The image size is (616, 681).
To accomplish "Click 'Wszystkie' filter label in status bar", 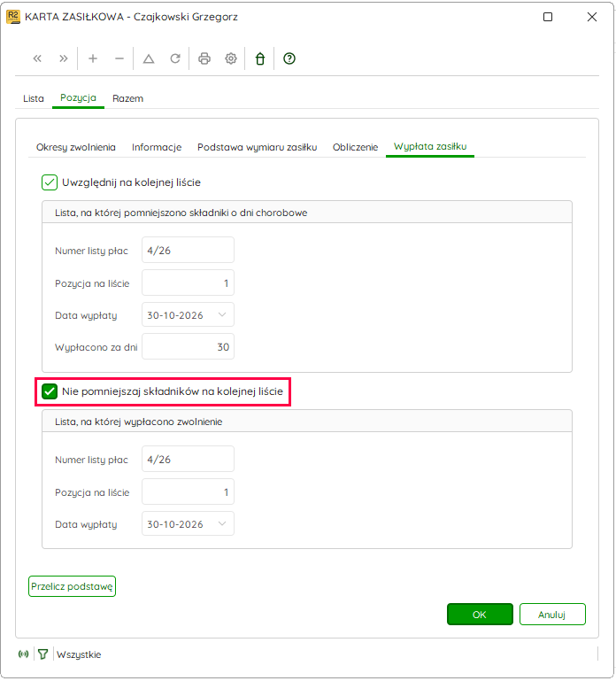I will coord(79,654).
